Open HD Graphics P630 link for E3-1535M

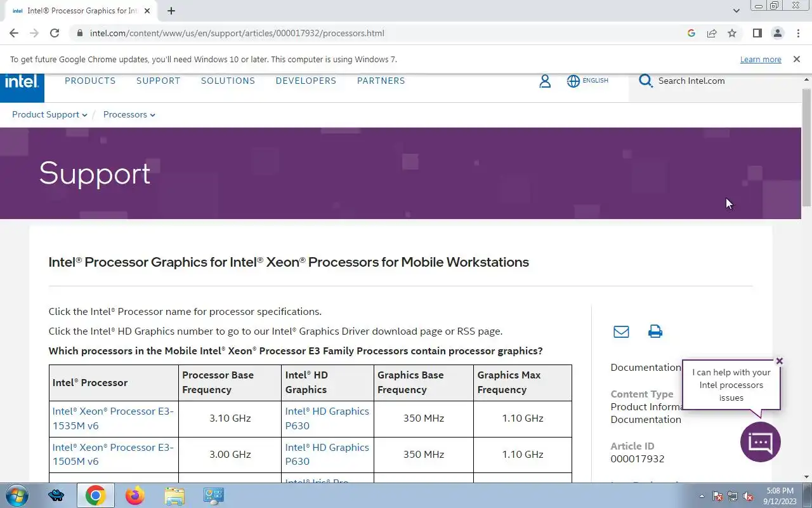(x=327, y=418)
